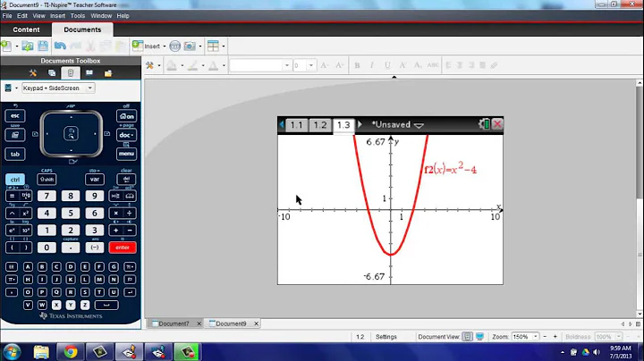This screenshot has width=644, height=361.
Task: Click the line color pencil icon
Action: coord(192,65)
